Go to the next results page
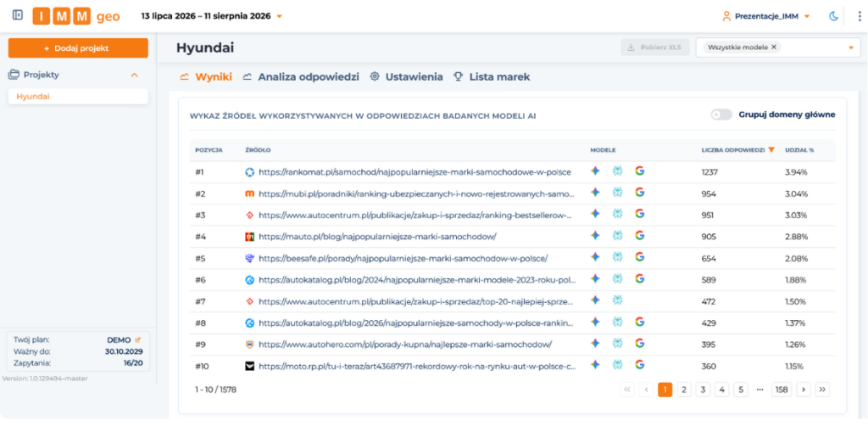Screen dimensions: 868x426 [x=804, y=390]
